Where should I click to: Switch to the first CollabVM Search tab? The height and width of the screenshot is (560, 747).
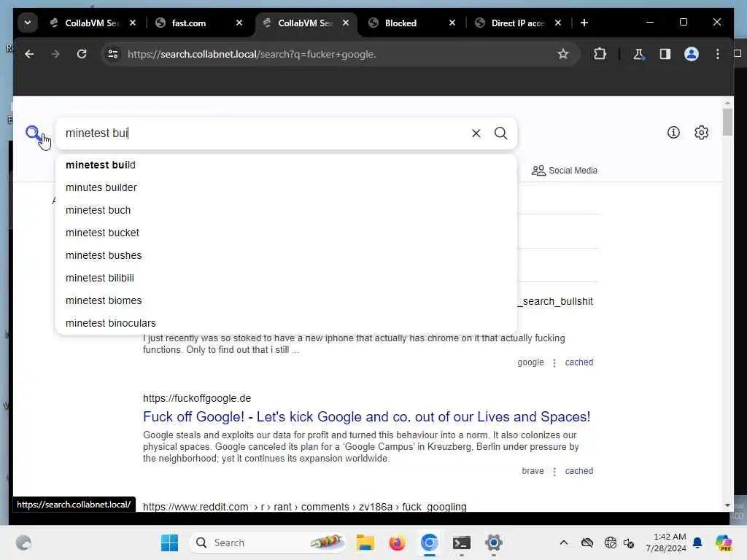[x=93, y=23]
